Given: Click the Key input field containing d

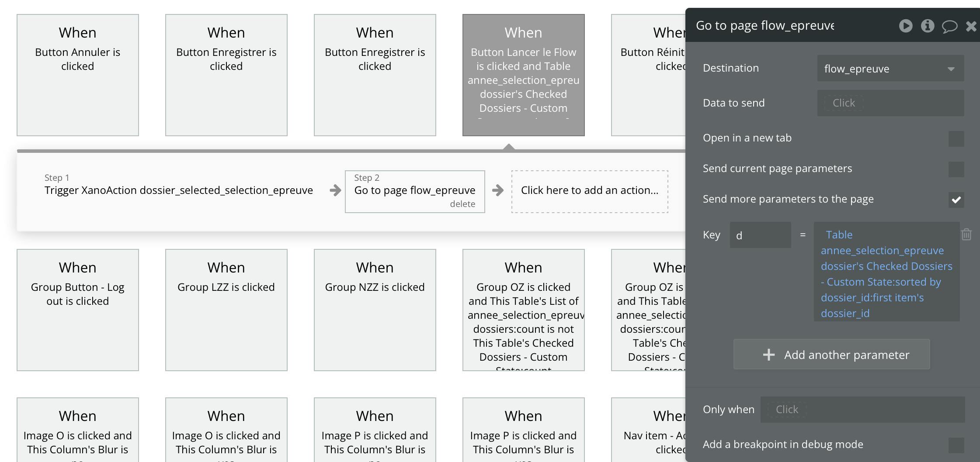Looking at the screenshot, I should [760, 235].
